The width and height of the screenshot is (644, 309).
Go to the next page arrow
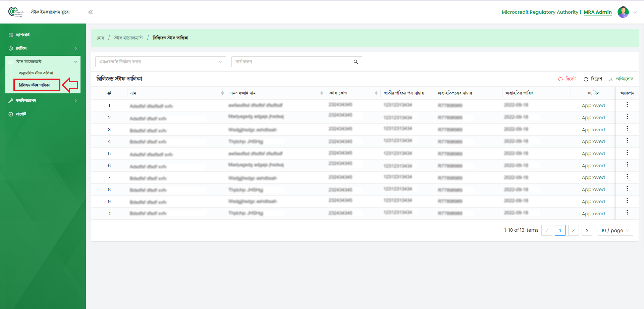[x=587, y=230]
